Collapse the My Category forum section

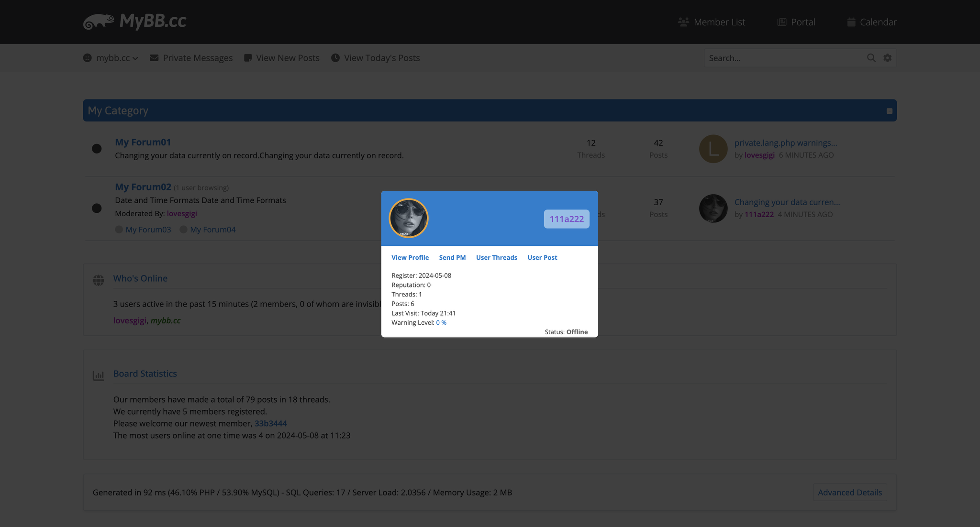(890, 111)
